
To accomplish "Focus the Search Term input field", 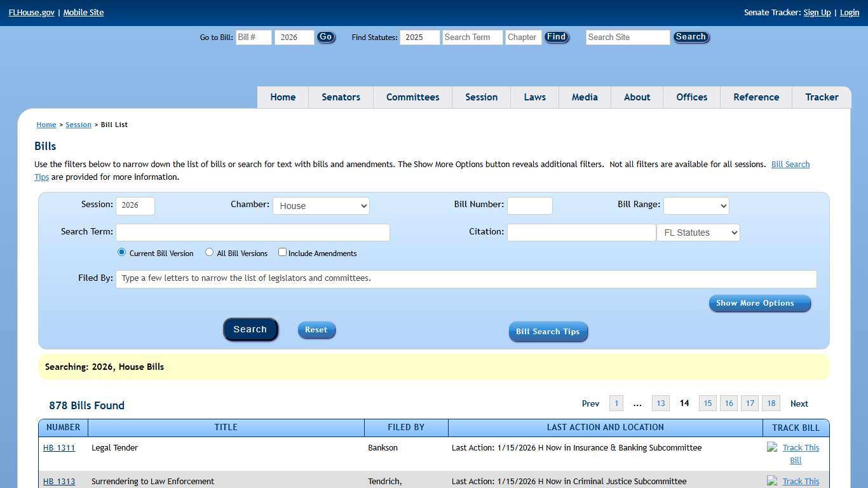I will coord(252,233).
